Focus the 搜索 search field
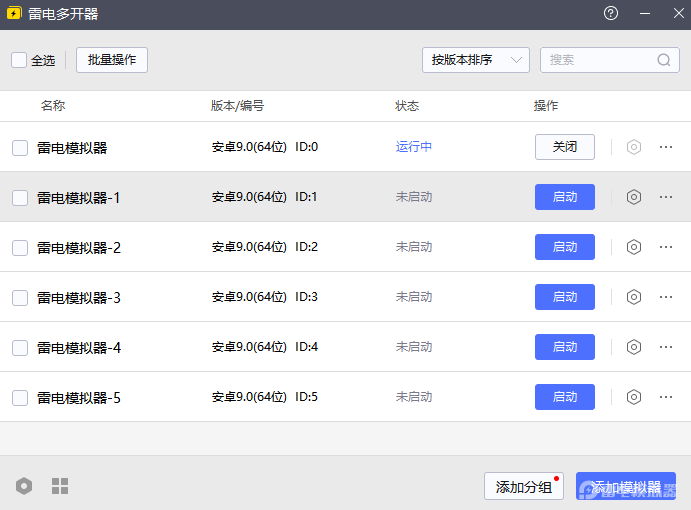 coord(610,60)
